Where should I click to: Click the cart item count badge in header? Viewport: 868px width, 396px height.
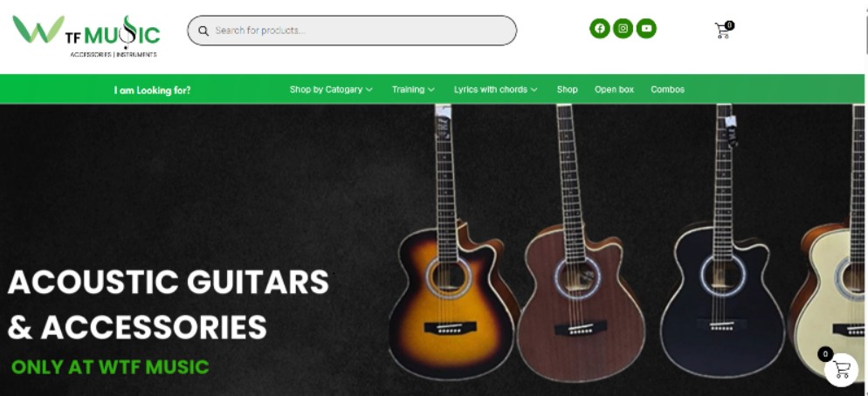730,25
